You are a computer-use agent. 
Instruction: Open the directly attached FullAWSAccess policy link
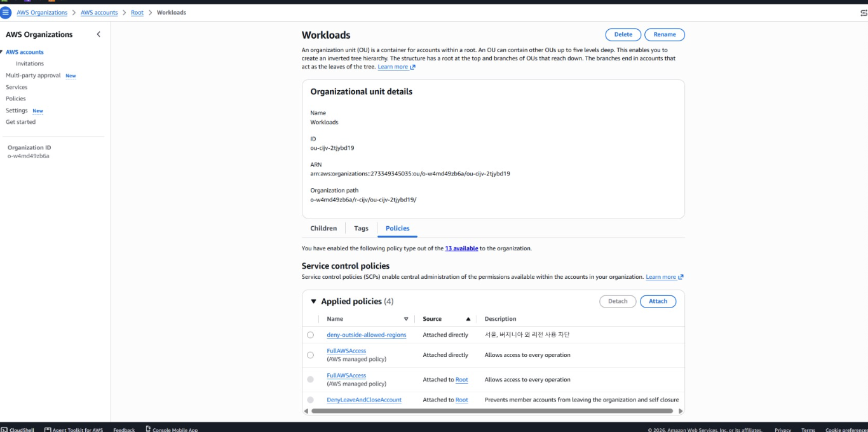coord(346,351)
